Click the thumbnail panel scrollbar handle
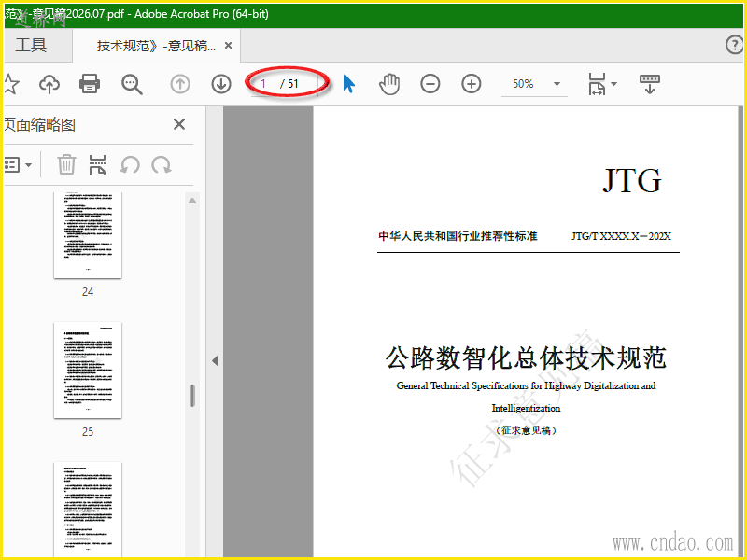Viewport: 747px width, 560px height. click(192, 395)
